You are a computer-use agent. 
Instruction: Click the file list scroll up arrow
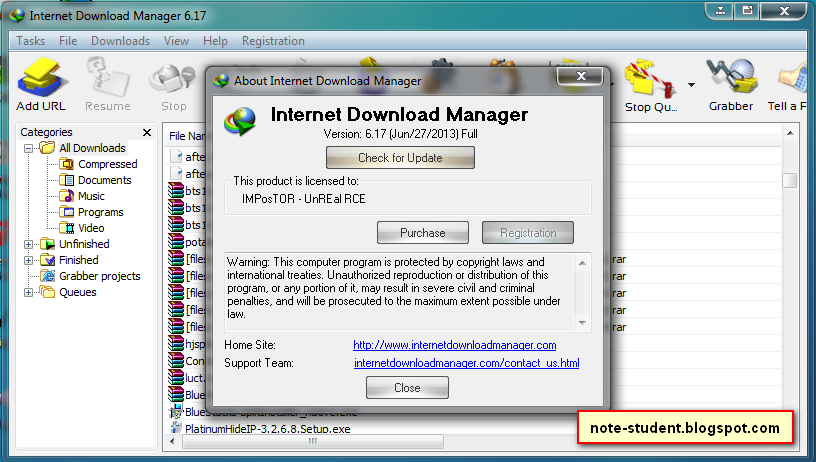[790, 134]
